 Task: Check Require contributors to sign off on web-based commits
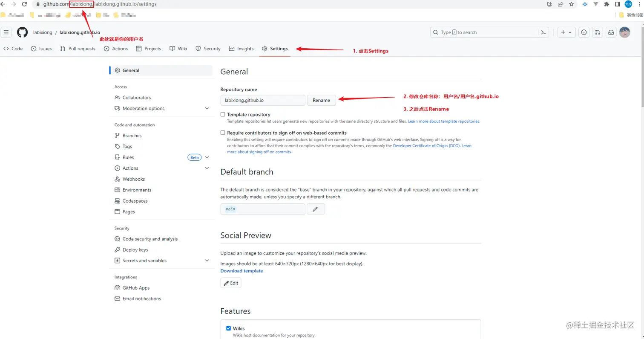(222, 133)
